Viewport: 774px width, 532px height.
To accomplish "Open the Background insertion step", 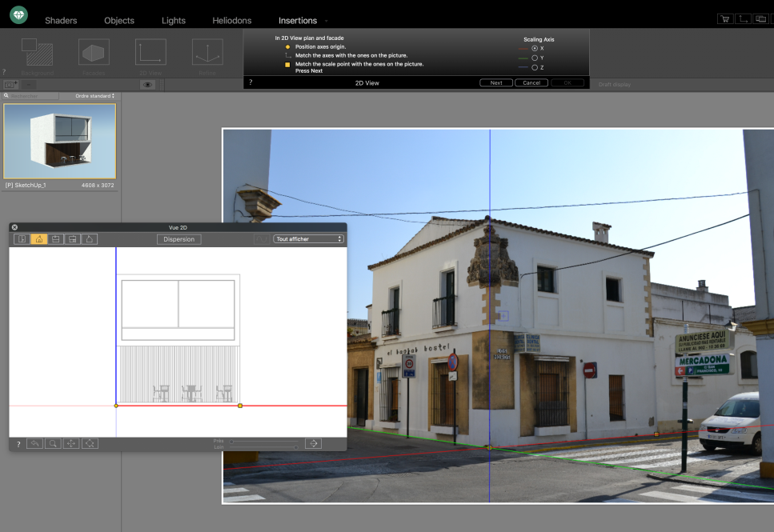I will pyautogui.click(x=38, y=57).
